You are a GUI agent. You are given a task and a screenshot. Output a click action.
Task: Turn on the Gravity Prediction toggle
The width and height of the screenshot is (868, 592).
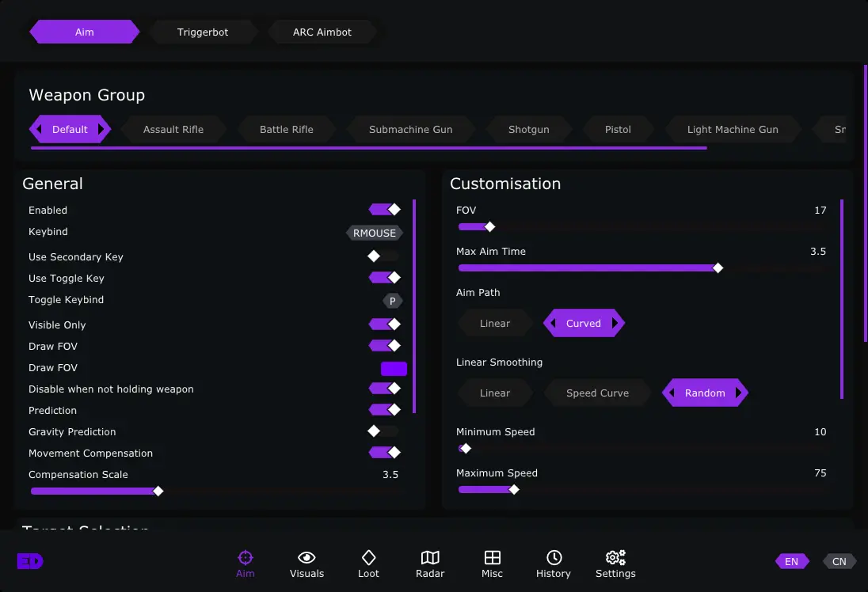(384, 431)
